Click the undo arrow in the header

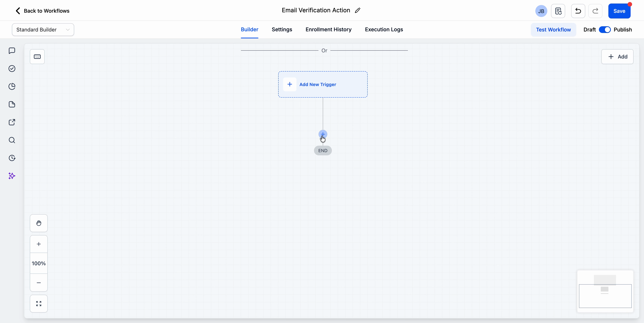[578, 11]
